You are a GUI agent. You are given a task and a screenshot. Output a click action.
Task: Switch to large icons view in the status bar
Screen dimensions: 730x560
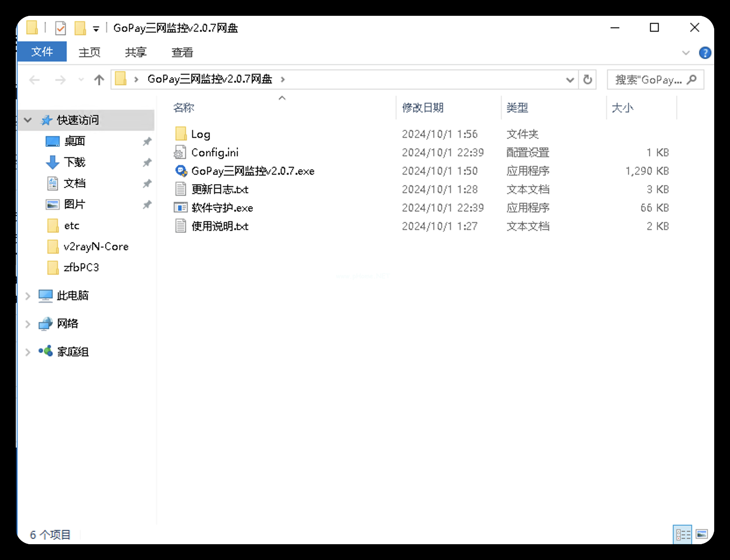pos(701,534)
